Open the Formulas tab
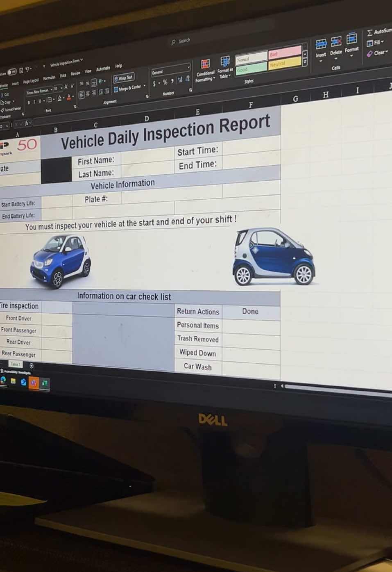This screenshot has height=572, width=392. tap(49, 78)
